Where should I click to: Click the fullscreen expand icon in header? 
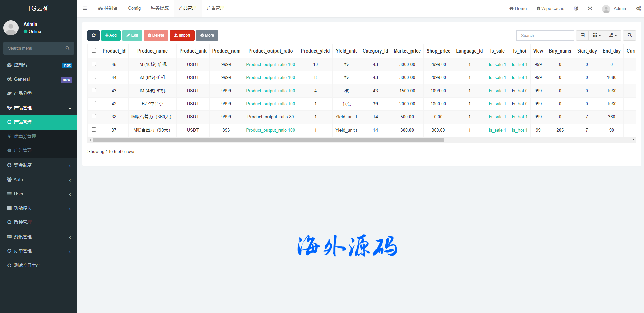(590, 9)
